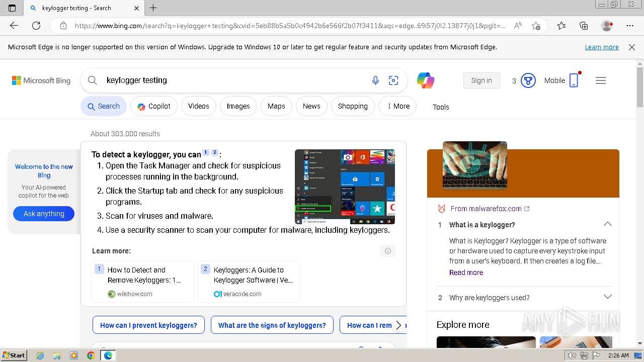Open tab actions menu icon
Viewport: 644px width, 362px height.
12,8
